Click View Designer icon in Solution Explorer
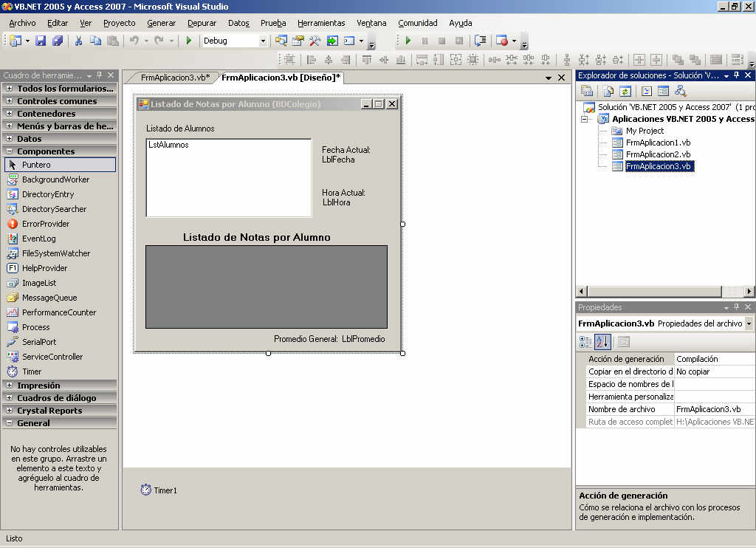The width and height of the screenshot is (756, 548). click(664, 91)
